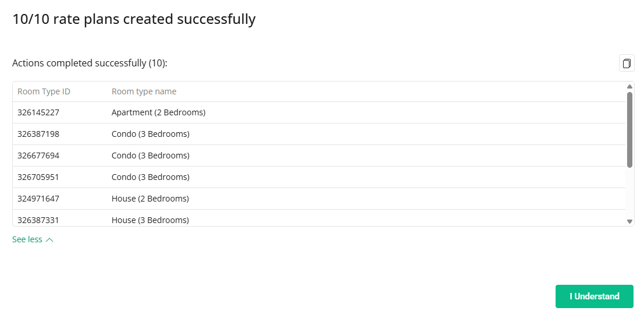Select the House (2 Bedrooms) cell
This screenshot has height=318, width=644.
click(150, 199)
